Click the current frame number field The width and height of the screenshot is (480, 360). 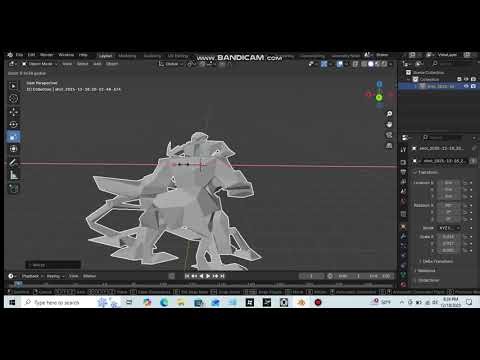[311, 276]
